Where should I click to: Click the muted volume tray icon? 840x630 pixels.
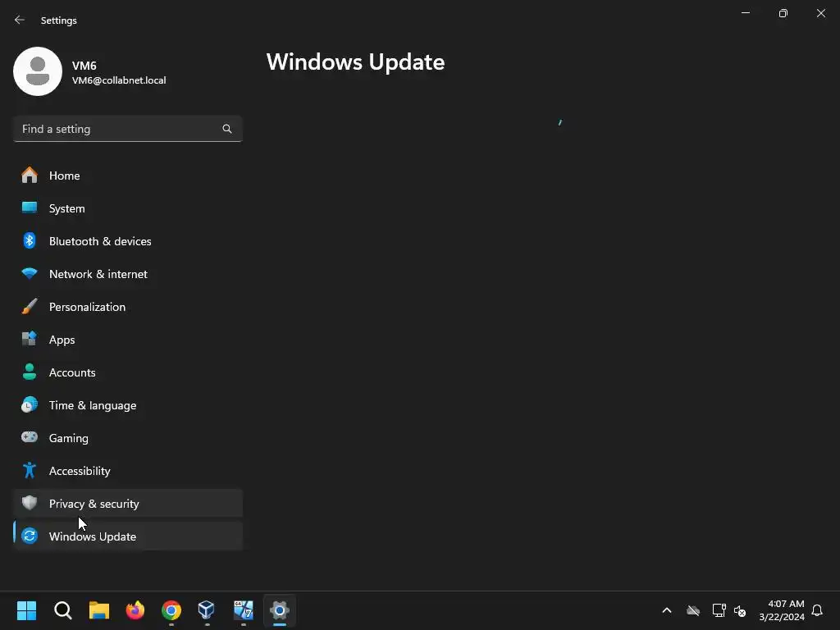click(x=740, y=610)
